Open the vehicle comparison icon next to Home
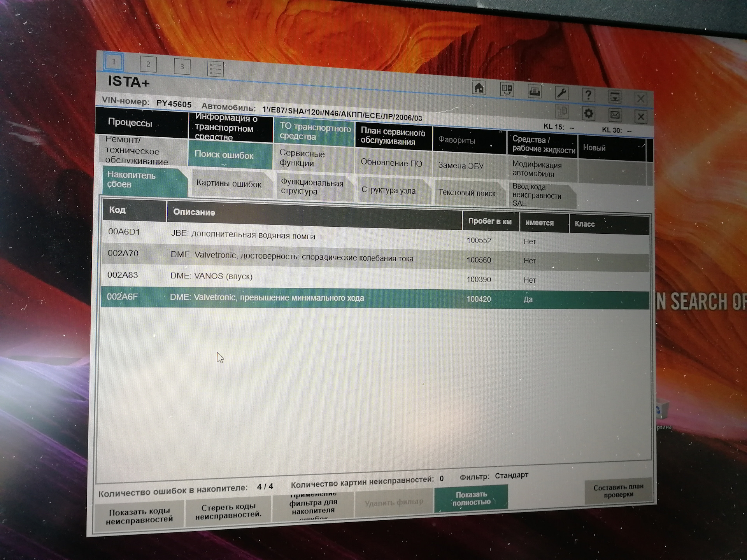Screen dimensions: 747x560 [x=507, y=90]
